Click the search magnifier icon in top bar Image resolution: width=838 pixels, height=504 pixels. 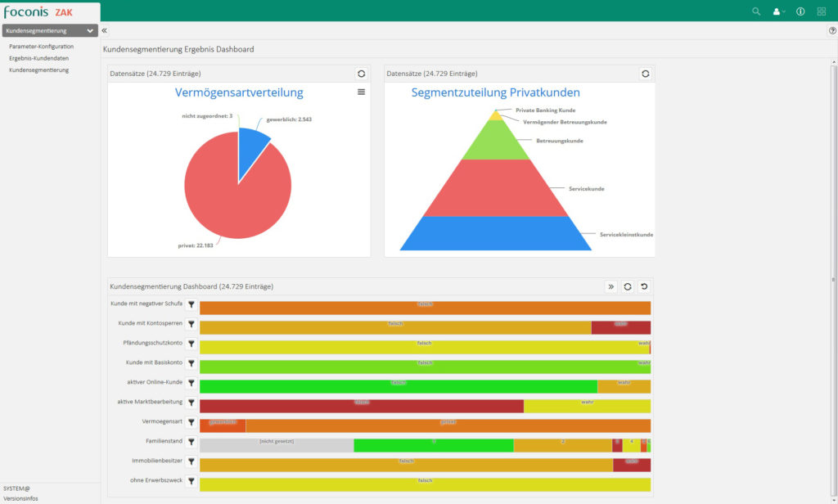coord(755,11)
